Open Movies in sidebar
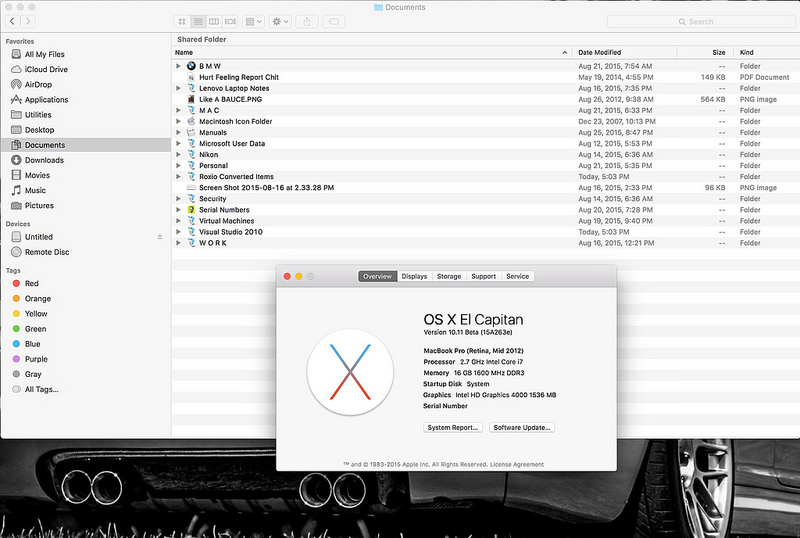 tap(37, 175)
